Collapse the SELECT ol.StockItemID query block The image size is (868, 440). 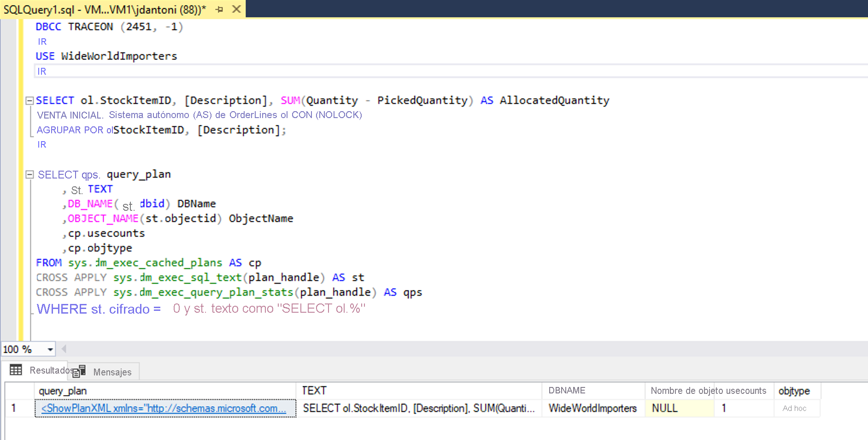29,101
